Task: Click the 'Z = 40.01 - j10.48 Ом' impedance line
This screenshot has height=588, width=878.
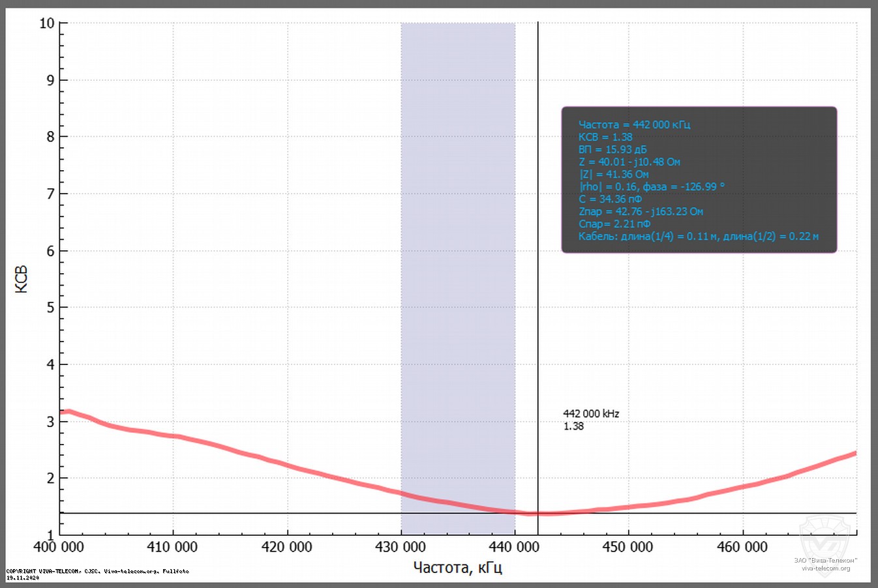Action: 629,162
